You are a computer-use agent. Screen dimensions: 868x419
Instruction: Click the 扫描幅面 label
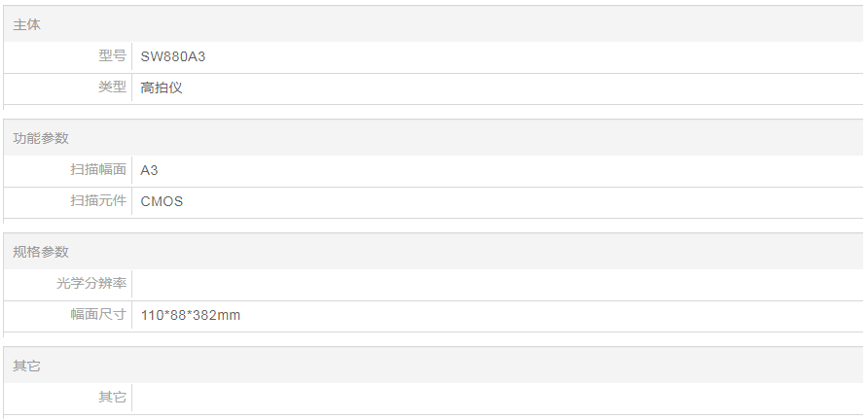[x=98, y=170]
